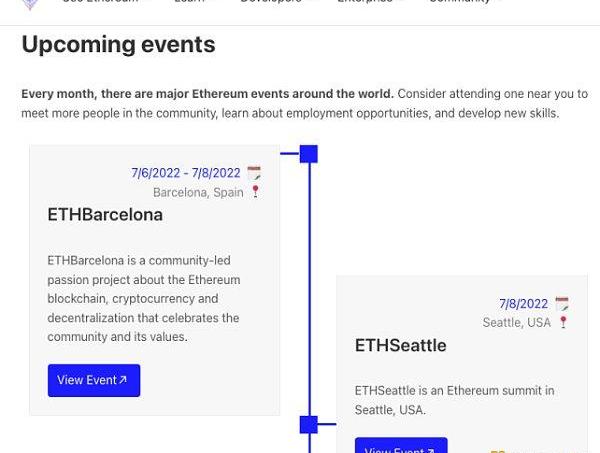Select the timeline marker for ETHSeattle

[x=309, y=425]
